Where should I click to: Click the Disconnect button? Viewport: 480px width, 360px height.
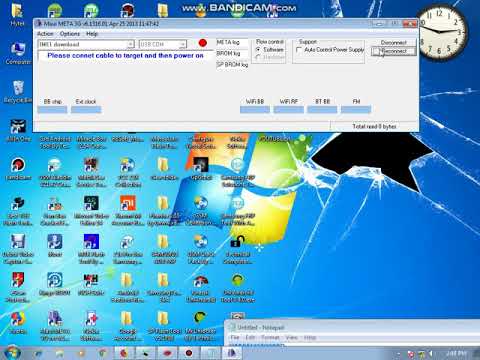point(394,43)
